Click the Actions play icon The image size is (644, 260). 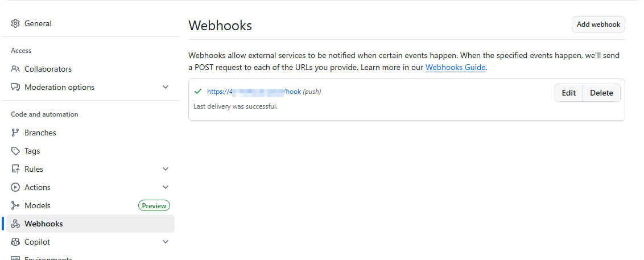pos(15,187)
